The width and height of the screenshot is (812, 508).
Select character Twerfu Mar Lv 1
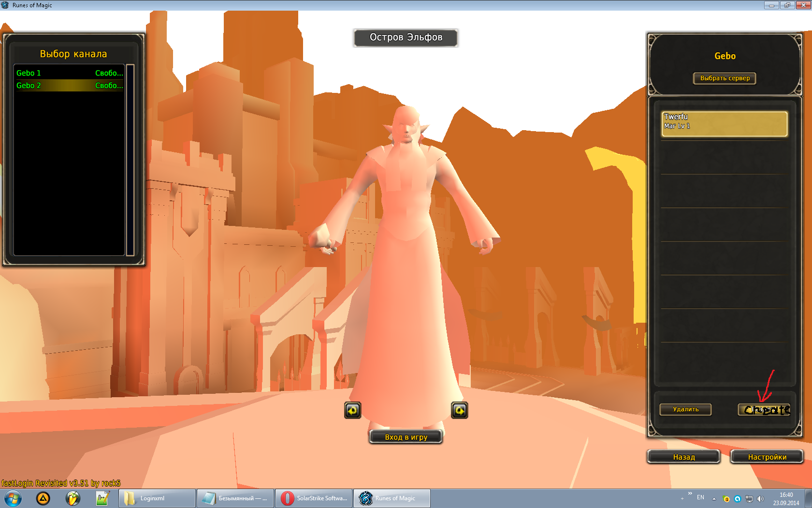(724, 124)
